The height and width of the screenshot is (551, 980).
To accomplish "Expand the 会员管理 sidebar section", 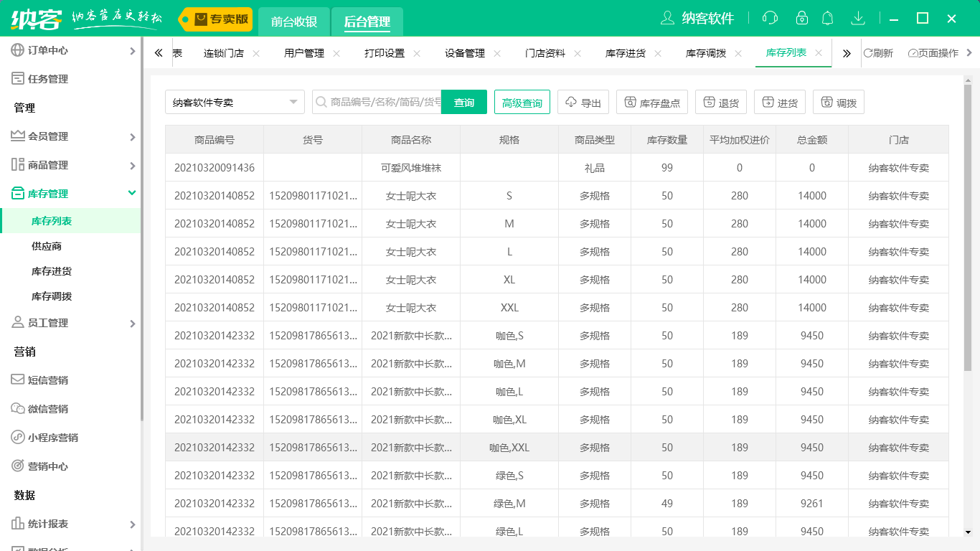I will coord(47,136).
